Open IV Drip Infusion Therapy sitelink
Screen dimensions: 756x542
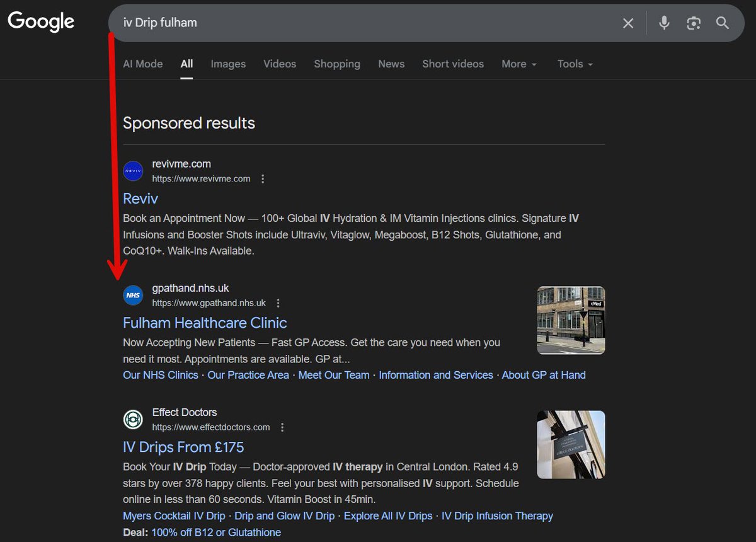pyautogui.click(x=497, y=516)
